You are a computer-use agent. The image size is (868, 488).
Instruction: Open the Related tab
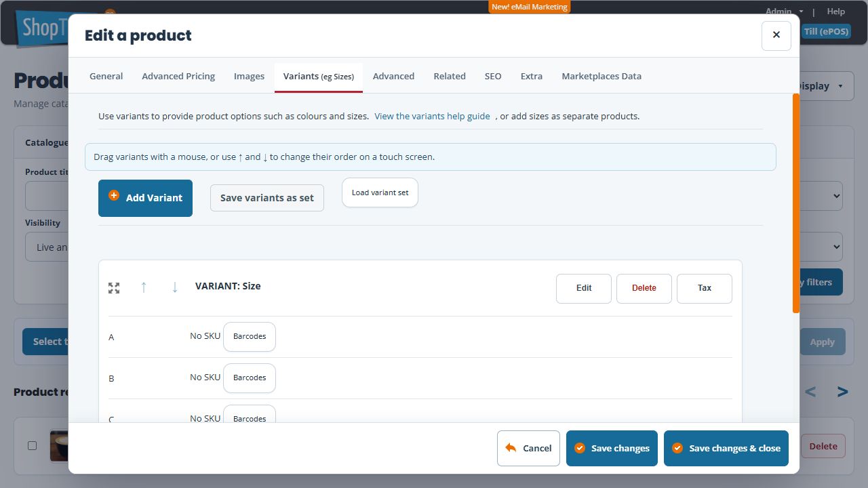pyautogui.click(x=450, y=77)
